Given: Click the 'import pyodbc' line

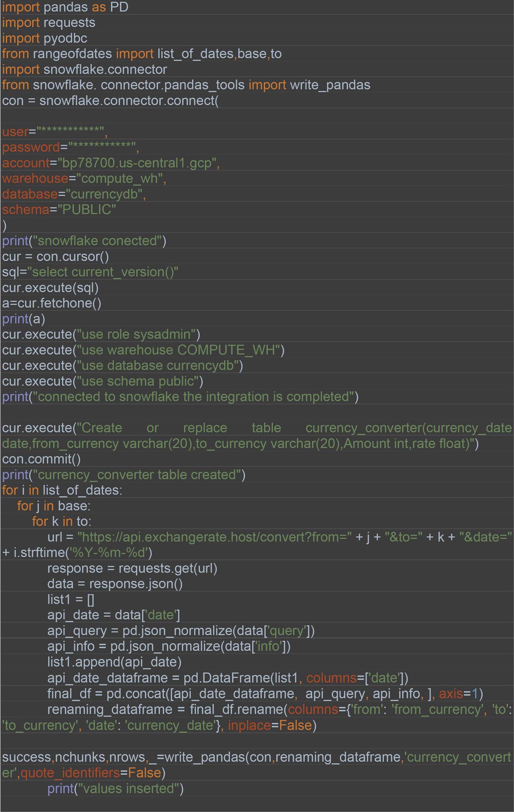Looking at the screenshot, I should [45, 39].
